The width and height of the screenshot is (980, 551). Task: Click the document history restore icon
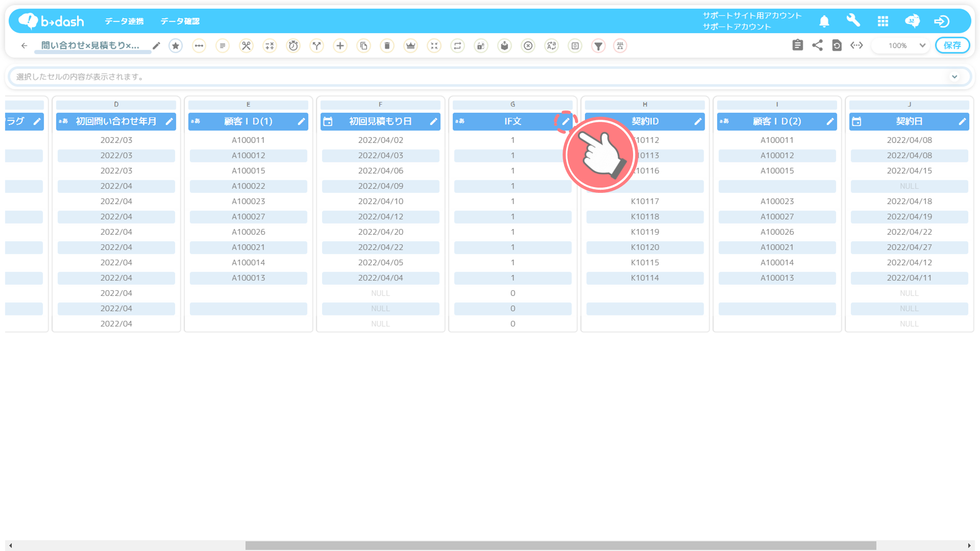tap(837, 45)
